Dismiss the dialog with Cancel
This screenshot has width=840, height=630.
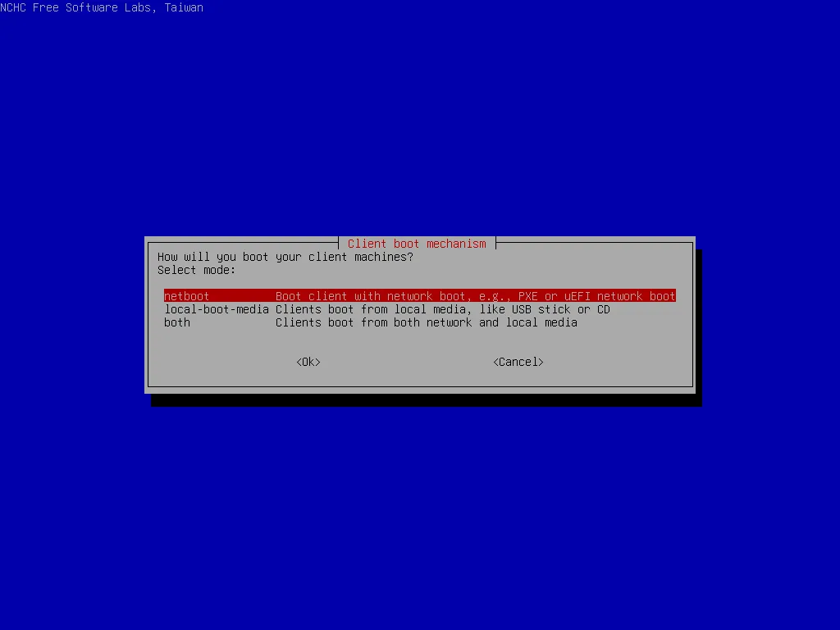click(x=518, y=362)
